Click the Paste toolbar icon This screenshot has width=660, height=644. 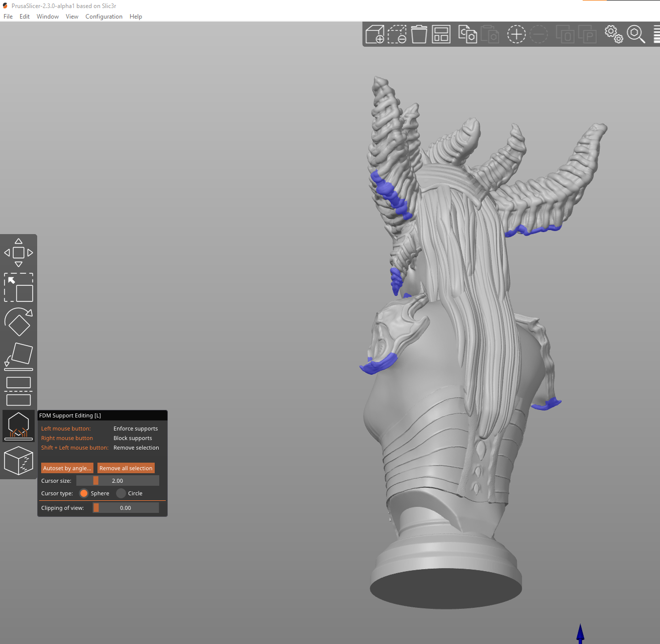pos(490,34)
